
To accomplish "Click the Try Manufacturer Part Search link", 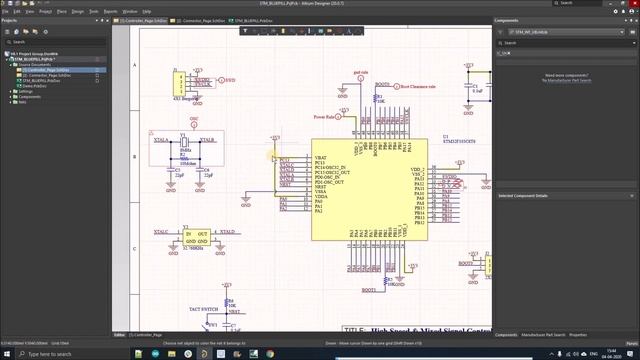I will 567,80.
